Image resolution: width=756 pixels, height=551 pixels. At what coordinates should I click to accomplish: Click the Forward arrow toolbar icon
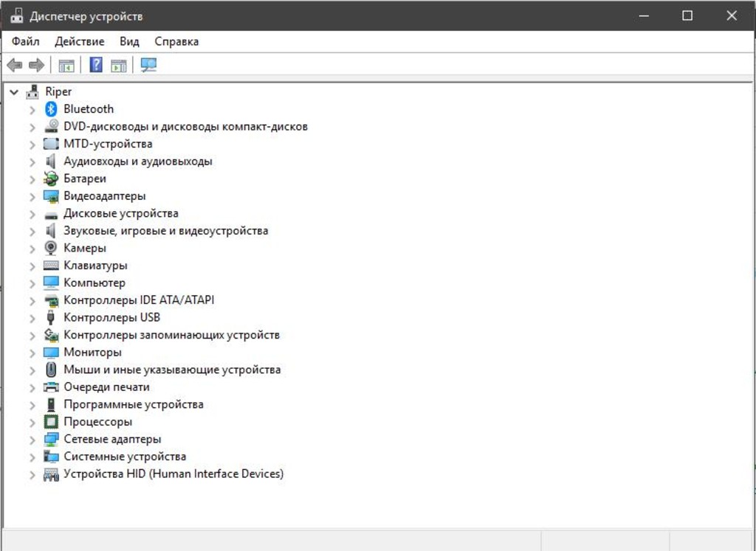click(37, 64)
